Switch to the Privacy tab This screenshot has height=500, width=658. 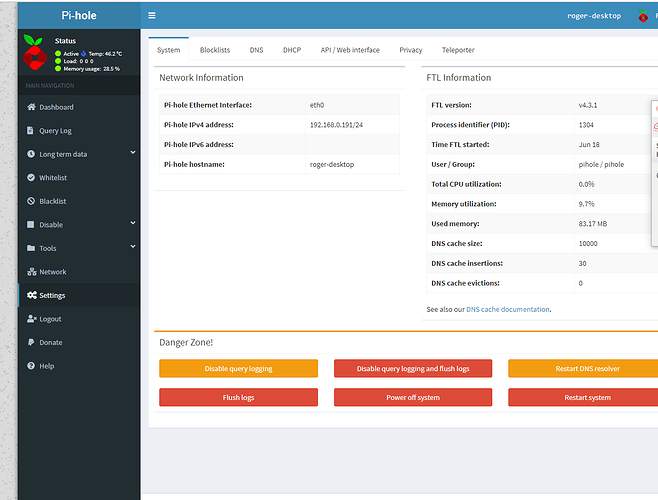tap(410, 50)
